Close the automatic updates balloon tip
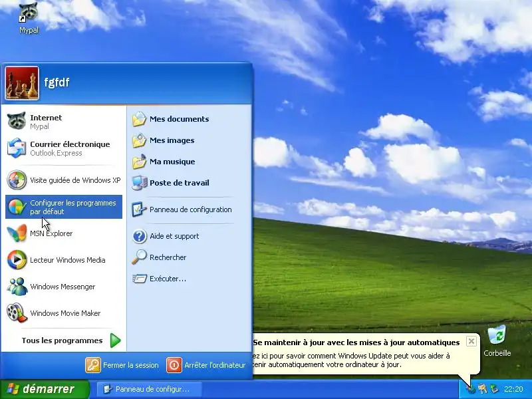 click(471, 341)
